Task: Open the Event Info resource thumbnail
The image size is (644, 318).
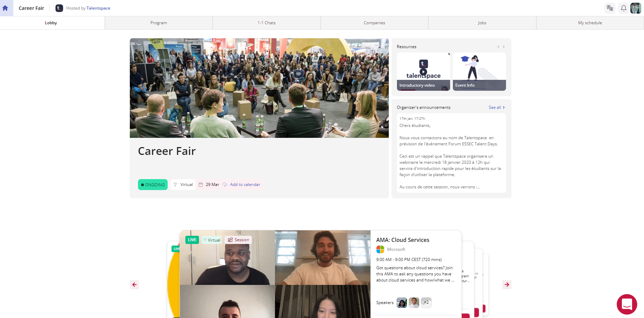Action: 479,72
